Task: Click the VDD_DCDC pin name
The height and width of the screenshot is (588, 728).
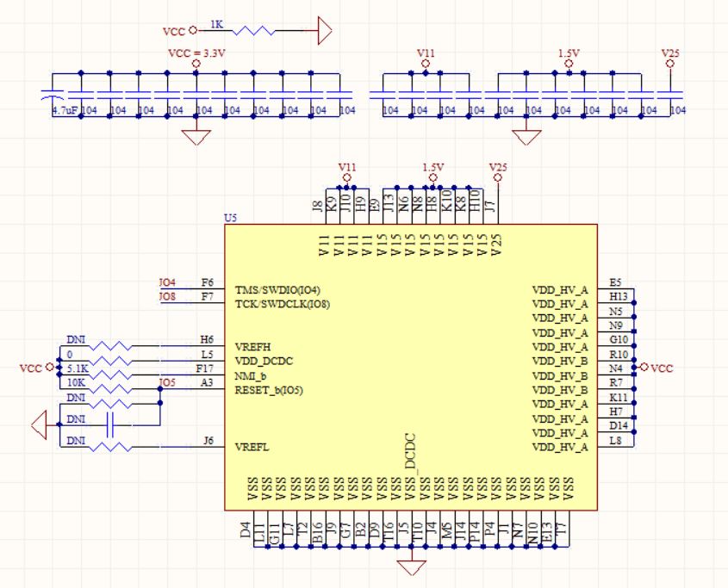Action: 264,361
